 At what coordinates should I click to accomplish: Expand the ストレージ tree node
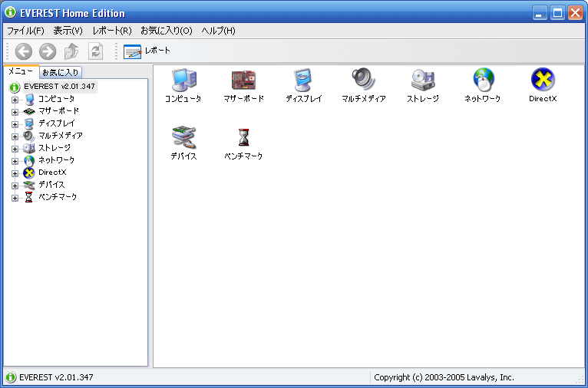click(15, 149)
